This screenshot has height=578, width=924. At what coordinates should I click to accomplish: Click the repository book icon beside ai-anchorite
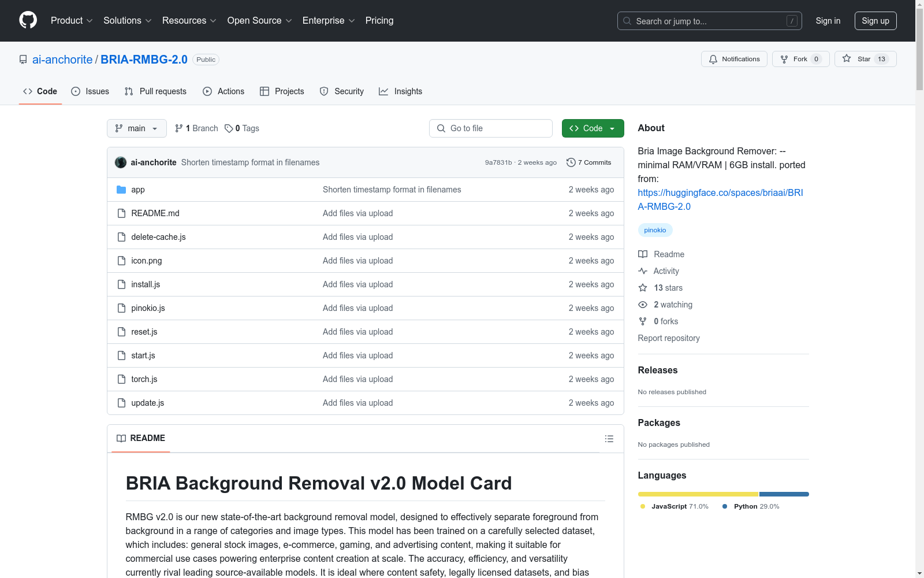(23, 60)
